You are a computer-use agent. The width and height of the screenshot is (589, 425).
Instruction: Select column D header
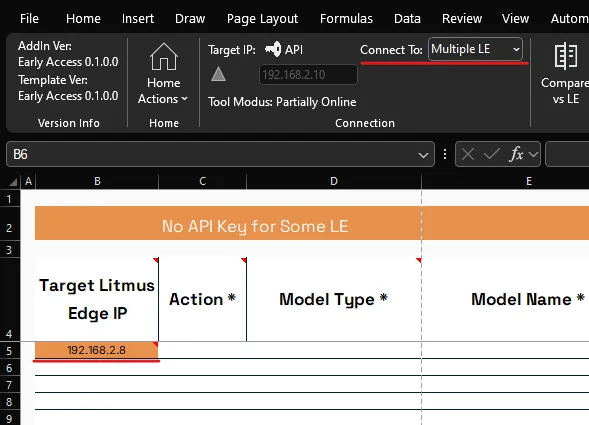(x=334, y=181)
